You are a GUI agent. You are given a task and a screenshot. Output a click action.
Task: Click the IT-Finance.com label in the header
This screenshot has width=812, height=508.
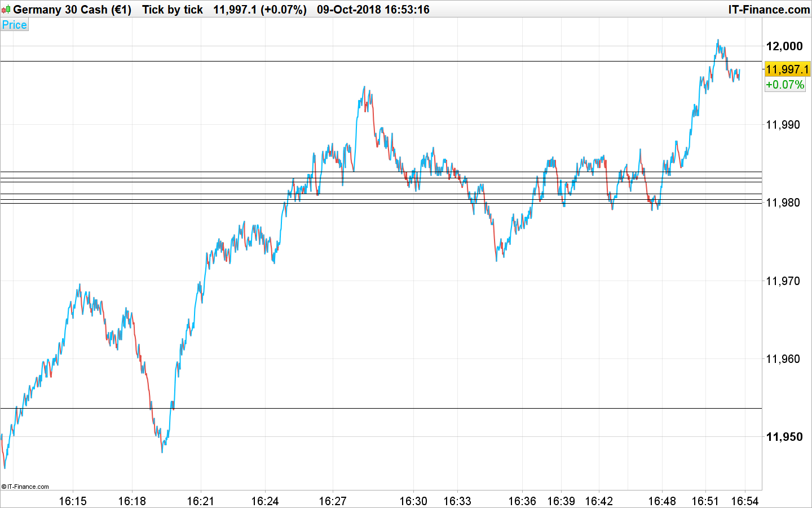click(769, 10)
